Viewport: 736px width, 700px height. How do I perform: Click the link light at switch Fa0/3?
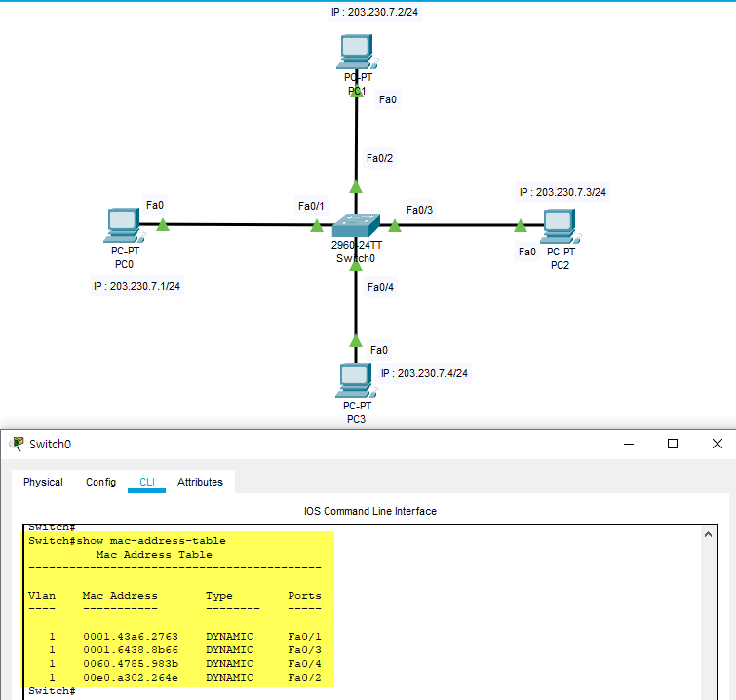click(395, 226)
